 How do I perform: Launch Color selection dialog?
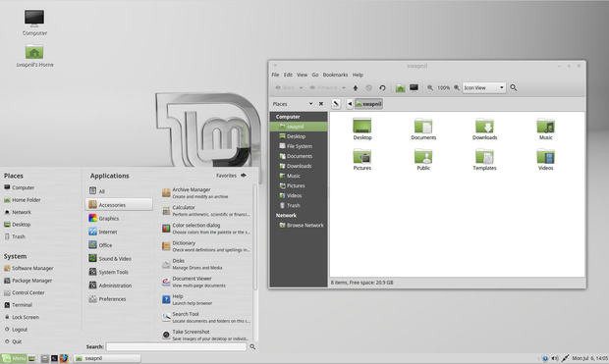[x=206, y=229]
